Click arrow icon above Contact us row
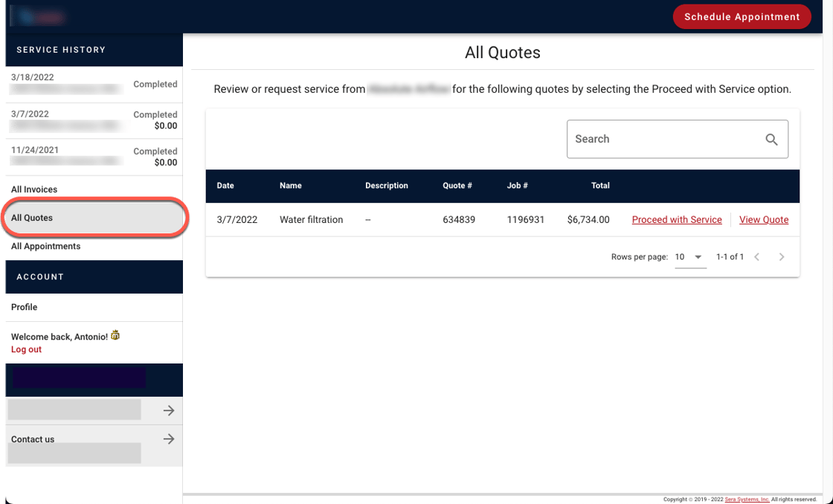 pyautogui.click(x=169, y=410)
